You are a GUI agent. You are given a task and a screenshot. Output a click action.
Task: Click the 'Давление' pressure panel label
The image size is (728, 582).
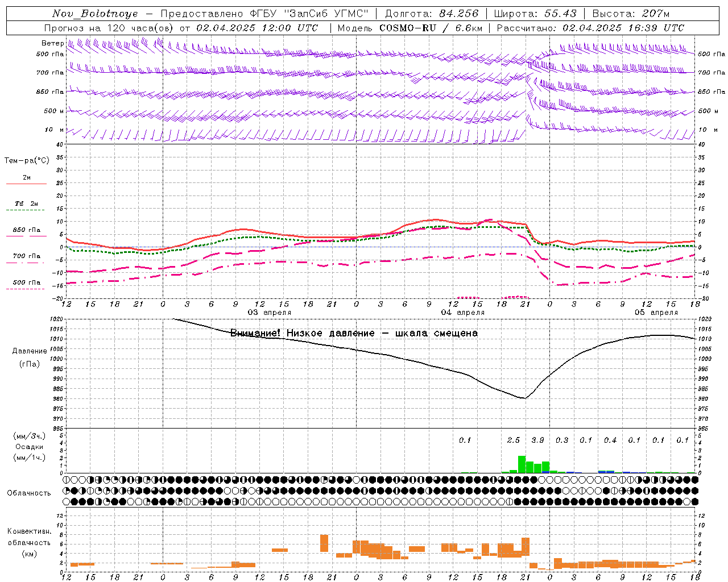[30, 351]
